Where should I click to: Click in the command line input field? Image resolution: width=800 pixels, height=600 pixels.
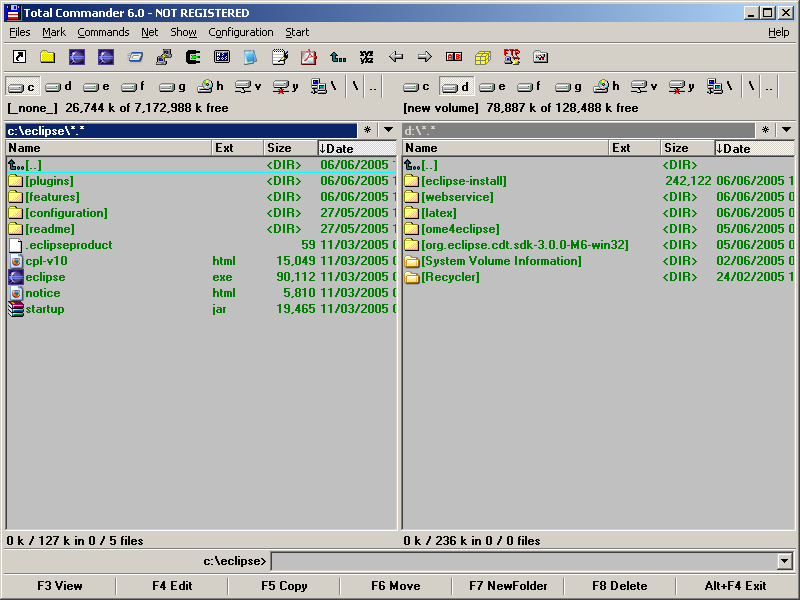(x=524, y=561)
